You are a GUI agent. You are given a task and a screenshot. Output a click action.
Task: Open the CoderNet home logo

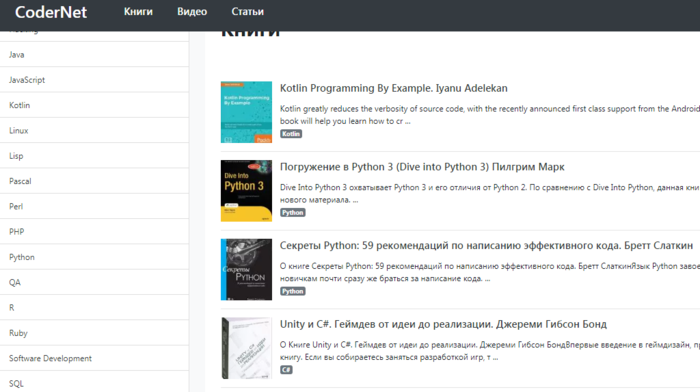[51, 12]
